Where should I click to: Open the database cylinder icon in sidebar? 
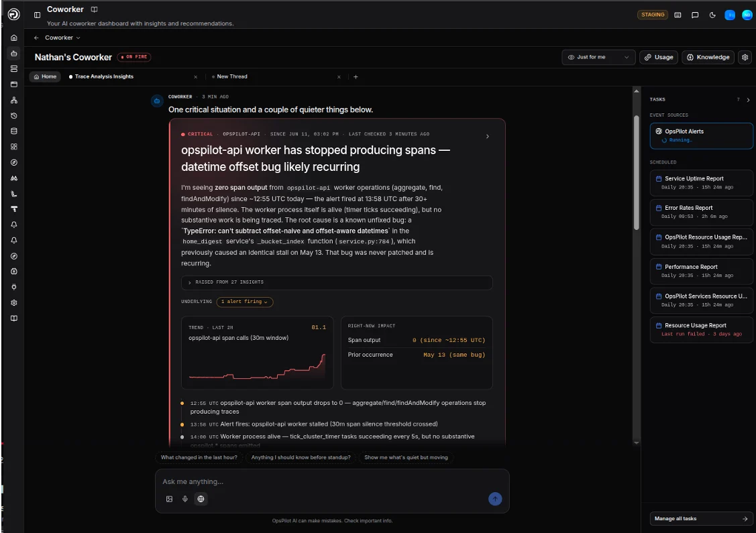tap(14, 131)
